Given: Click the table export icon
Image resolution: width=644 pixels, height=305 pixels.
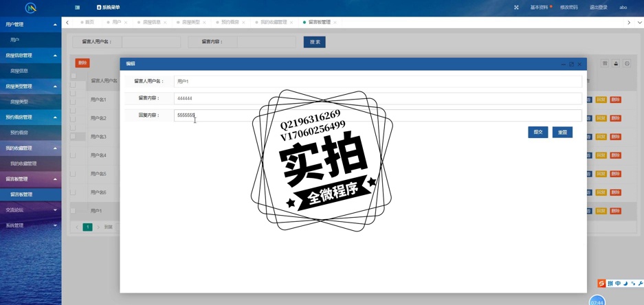Looking at the screenshot, I should [x=616, y=63].
